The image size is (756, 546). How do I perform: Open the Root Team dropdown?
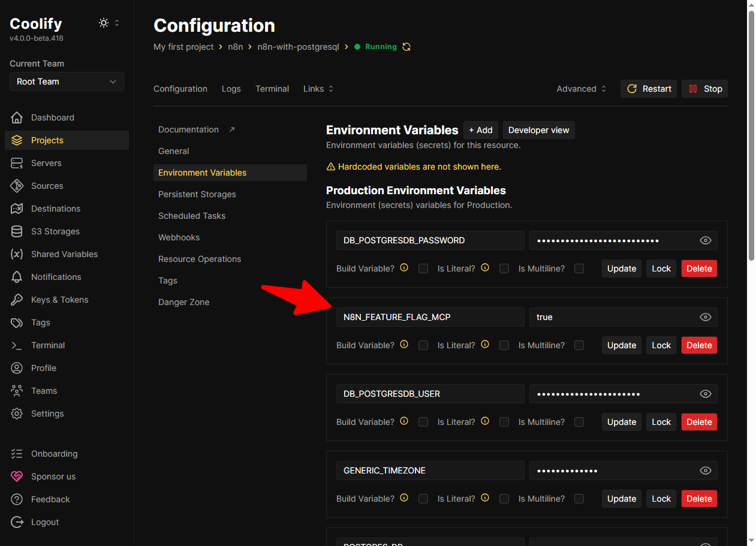[67, 82]
